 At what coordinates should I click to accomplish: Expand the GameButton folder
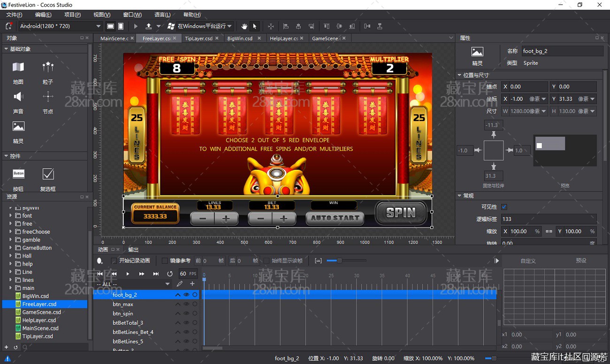(x=11, y=248)
